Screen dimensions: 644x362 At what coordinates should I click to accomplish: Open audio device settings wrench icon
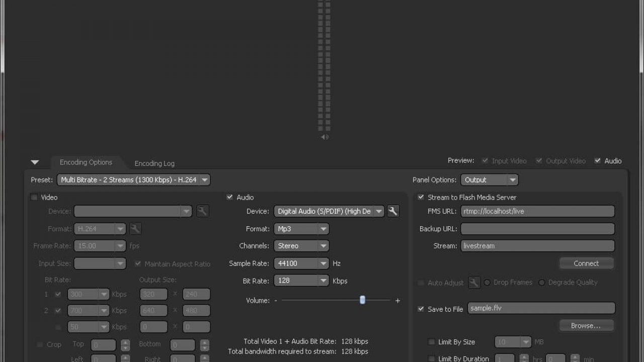393,211
